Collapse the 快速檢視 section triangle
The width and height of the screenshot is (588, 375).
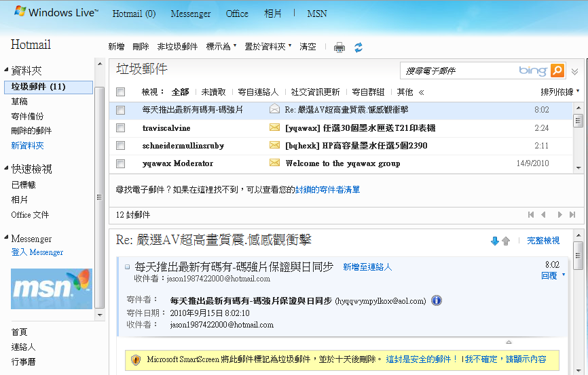(6, 167)
